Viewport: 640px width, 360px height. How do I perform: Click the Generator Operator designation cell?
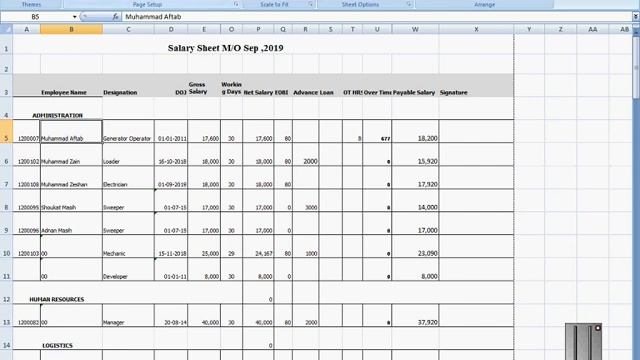coord(128,131)
